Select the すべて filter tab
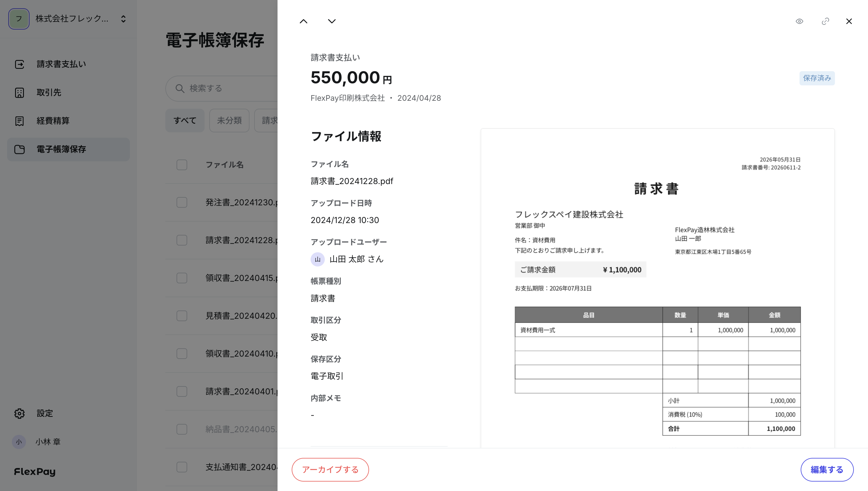This screenshot has width=868, height=491. coord(185,121)
